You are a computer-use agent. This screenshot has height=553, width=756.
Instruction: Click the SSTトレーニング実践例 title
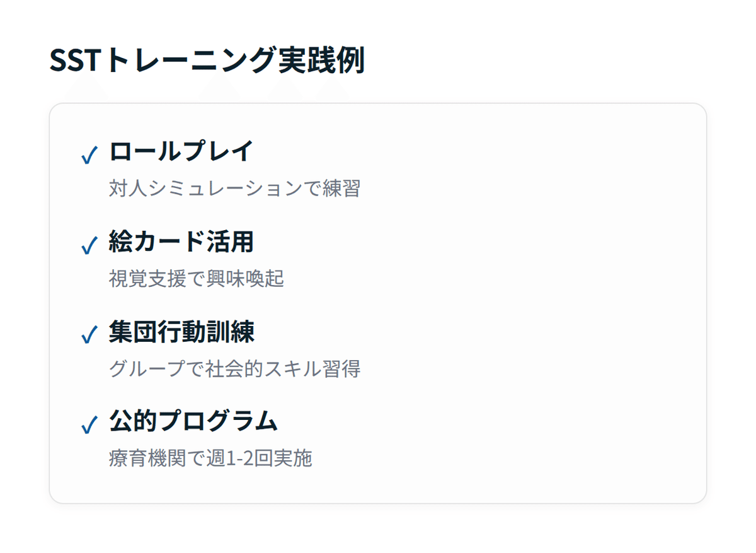click(x=207, y=62)
